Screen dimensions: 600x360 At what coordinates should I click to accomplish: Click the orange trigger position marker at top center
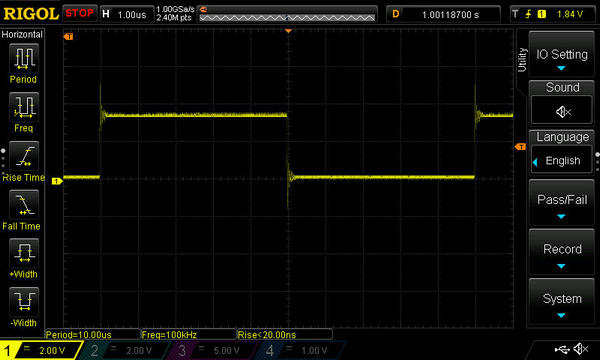pos(289,31)
